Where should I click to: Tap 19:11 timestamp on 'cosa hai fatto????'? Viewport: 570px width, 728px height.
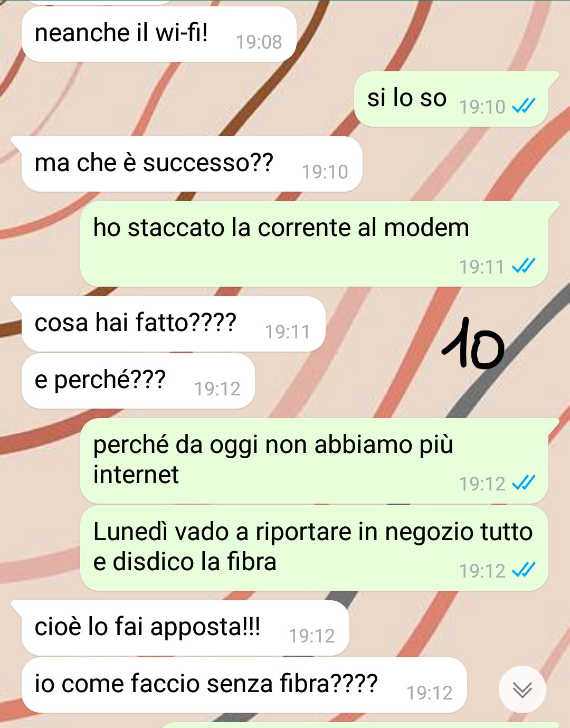[287, 332]
